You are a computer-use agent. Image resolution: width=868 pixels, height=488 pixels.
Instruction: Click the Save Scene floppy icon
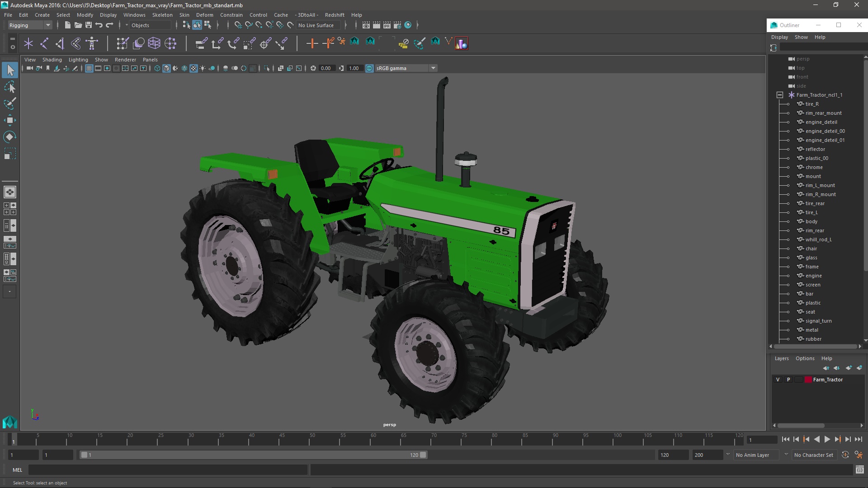point(88,25)
